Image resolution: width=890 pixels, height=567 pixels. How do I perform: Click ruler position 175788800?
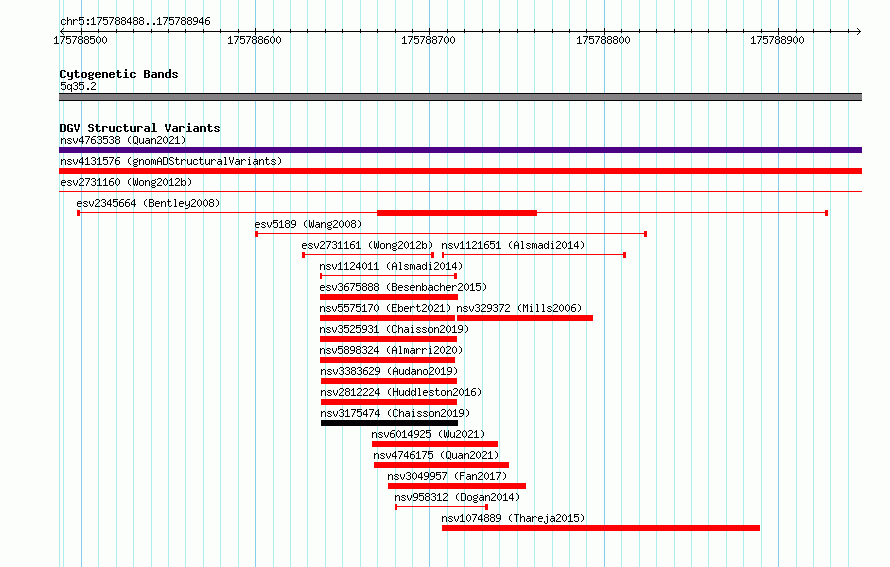click(x=603, y=40)
